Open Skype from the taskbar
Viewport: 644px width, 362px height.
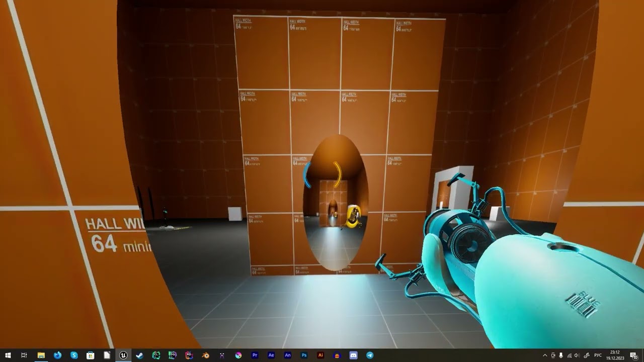click(74, 355)
